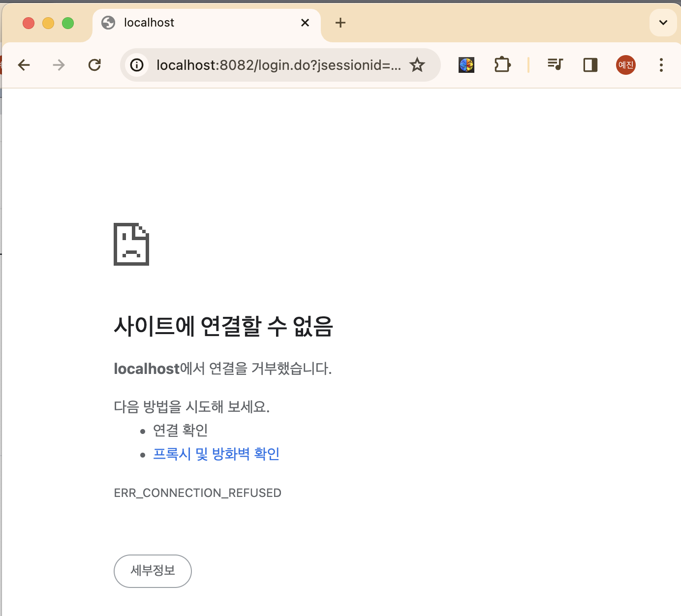Click the 연결 확인 list item
Screen dimensions: 681x616
pyautogui.click(x=180, y=430)
